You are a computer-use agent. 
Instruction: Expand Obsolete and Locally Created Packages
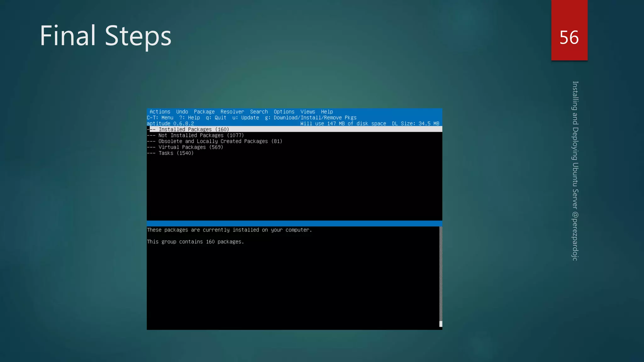tap(220, 141)
